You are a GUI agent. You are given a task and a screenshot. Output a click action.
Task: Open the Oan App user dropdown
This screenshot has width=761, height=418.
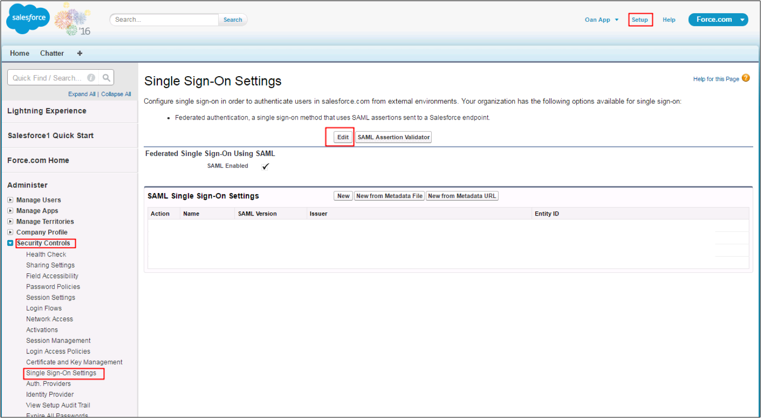(x=602, y=20)
